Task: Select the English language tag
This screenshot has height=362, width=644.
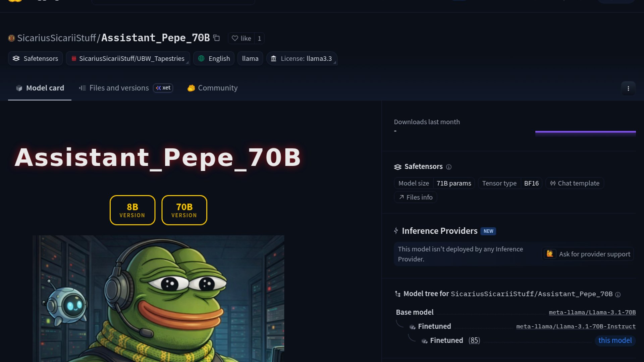Action: (x=214, y=58)
